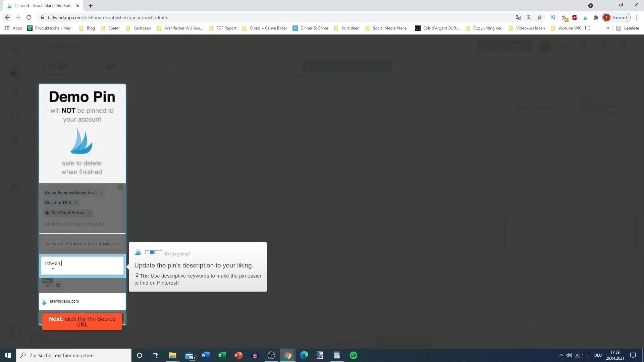Click the bird extension with 0 badge
Screen dimensions: 644x362
(564, 18)
